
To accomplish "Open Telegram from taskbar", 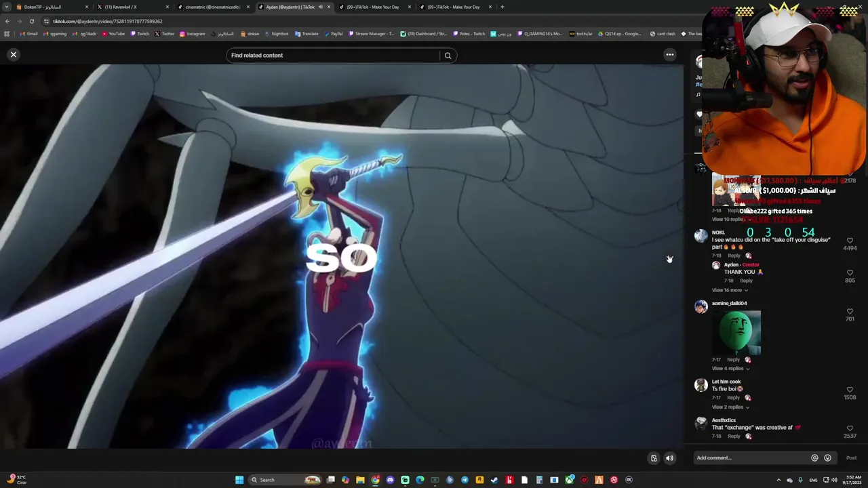I will tap(465, 480).
